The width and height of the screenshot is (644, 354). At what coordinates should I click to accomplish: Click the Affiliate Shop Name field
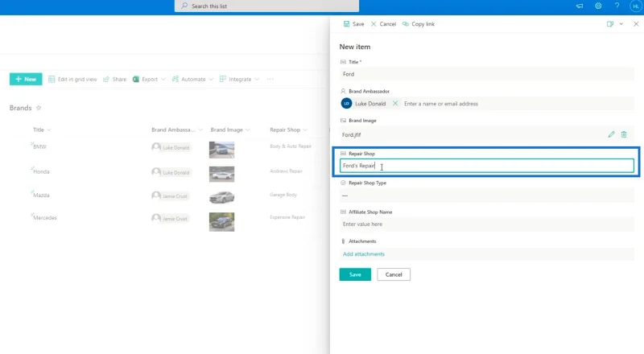click(487, 224)
